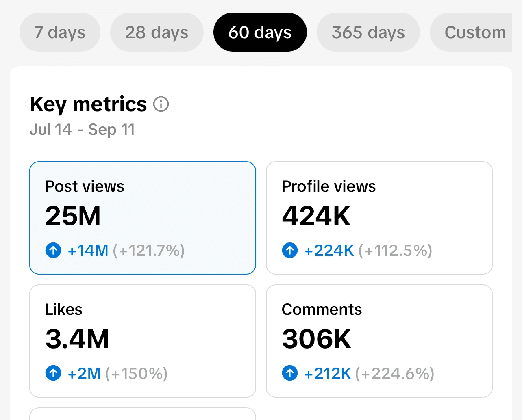Select the 60 days tab
522x420 pixels.
point(260,32)
